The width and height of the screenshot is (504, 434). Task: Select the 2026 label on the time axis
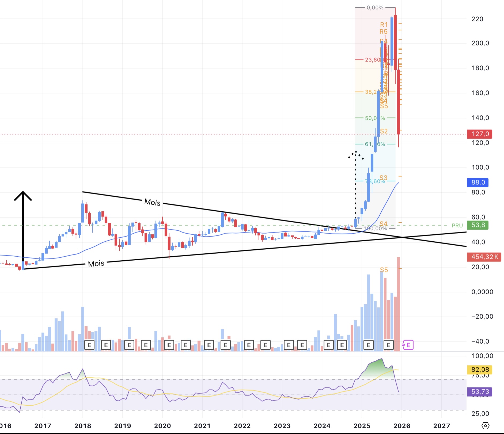pos(402,426)
